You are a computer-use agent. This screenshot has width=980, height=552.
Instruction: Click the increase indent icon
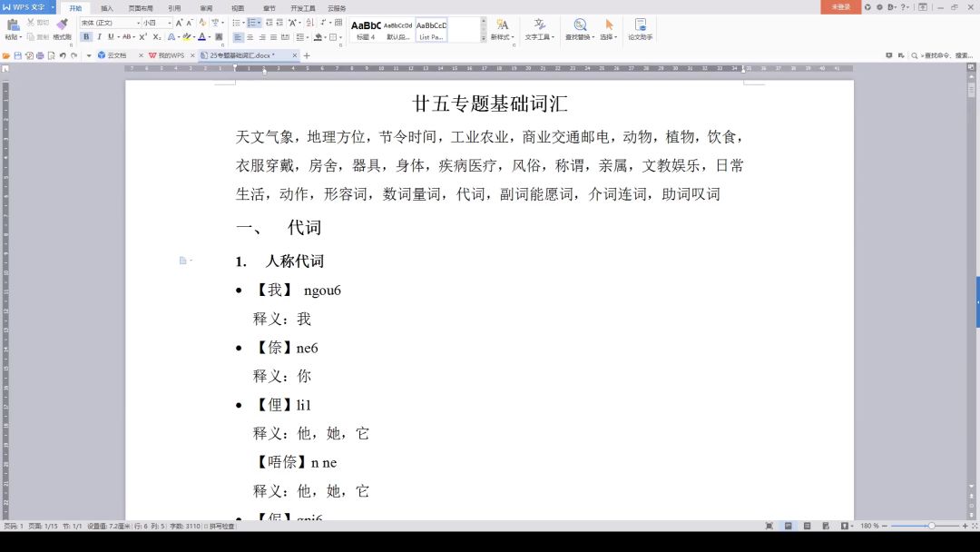(280, 23)
